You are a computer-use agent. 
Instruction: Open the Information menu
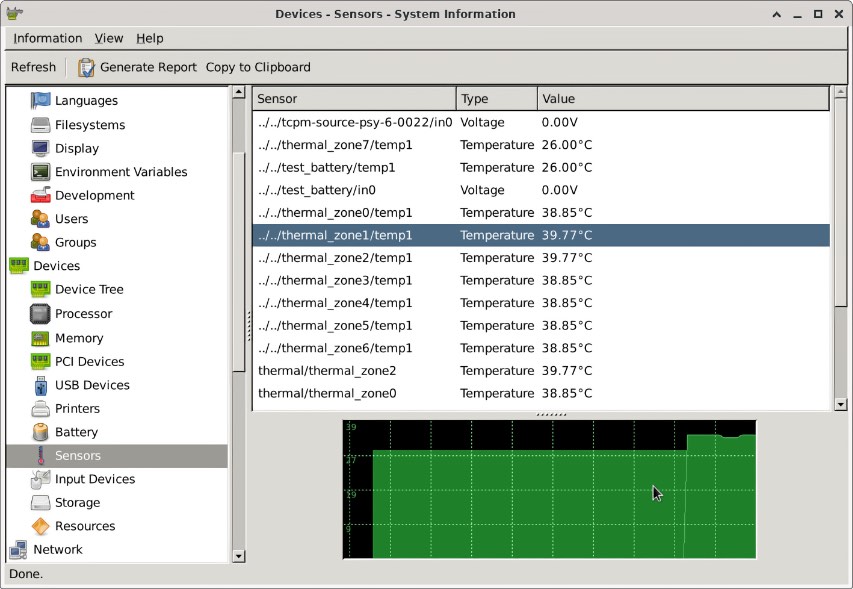coord(48,39)
